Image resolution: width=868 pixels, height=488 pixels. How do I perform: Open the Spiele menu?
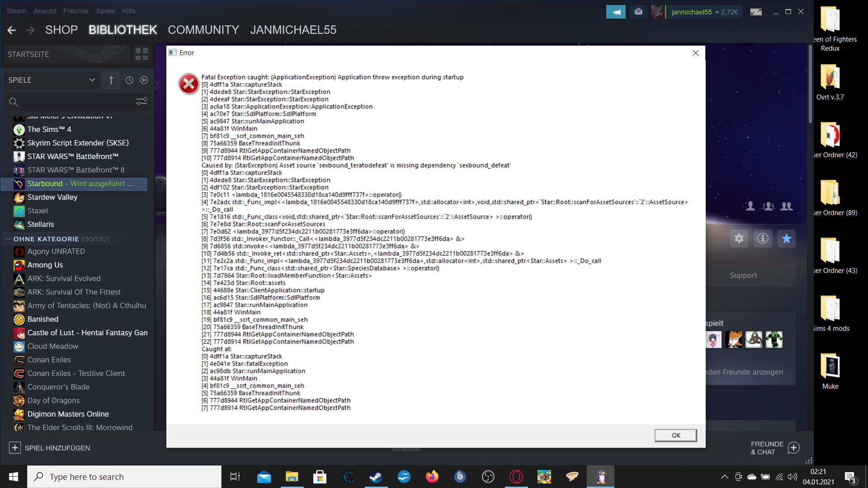click(x=105, y=11)
